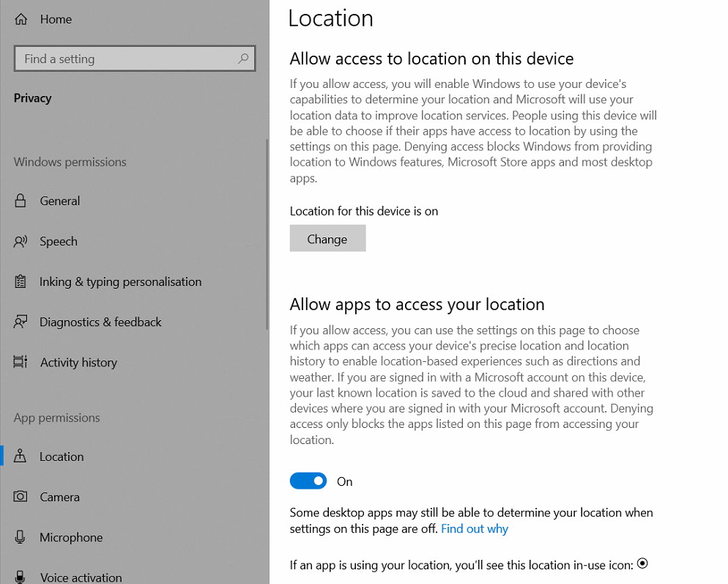Click the 'On' label beside the toggle
This screenshot has height=584, width=728.
344,481
